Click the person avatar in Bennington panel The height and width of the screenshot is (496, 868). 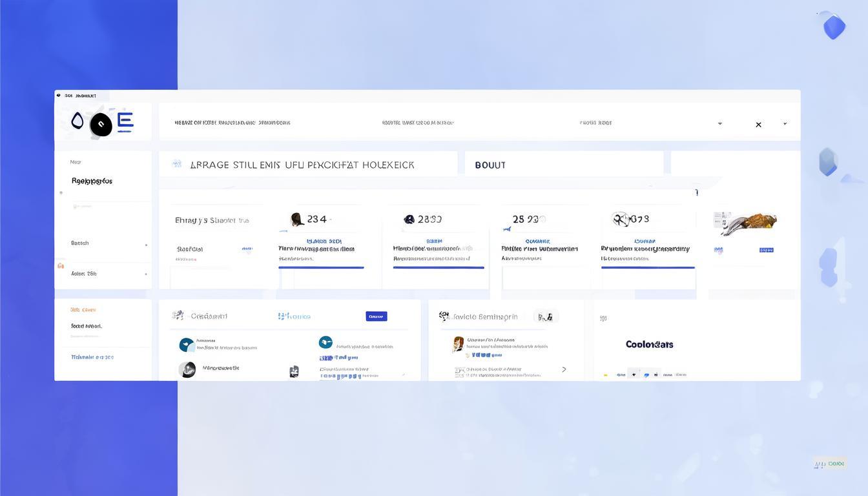pos(458,345)
